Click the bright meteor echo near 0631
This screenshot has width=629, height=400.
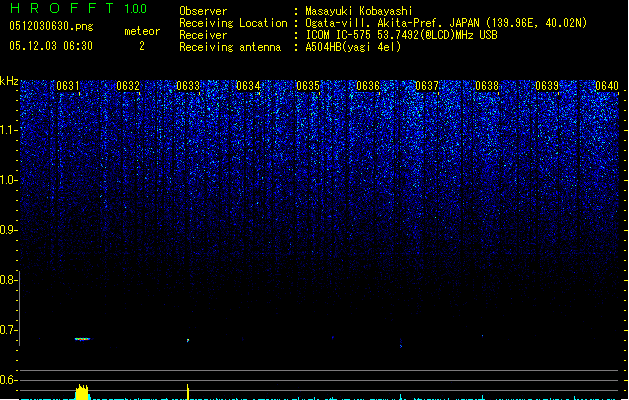pos(82,339)
